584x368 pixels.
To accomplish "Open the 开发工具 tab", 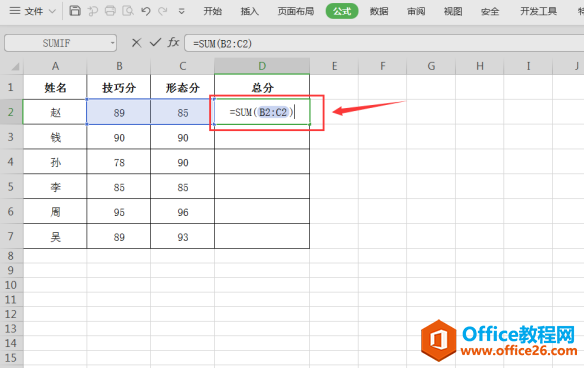I will 538,11.
